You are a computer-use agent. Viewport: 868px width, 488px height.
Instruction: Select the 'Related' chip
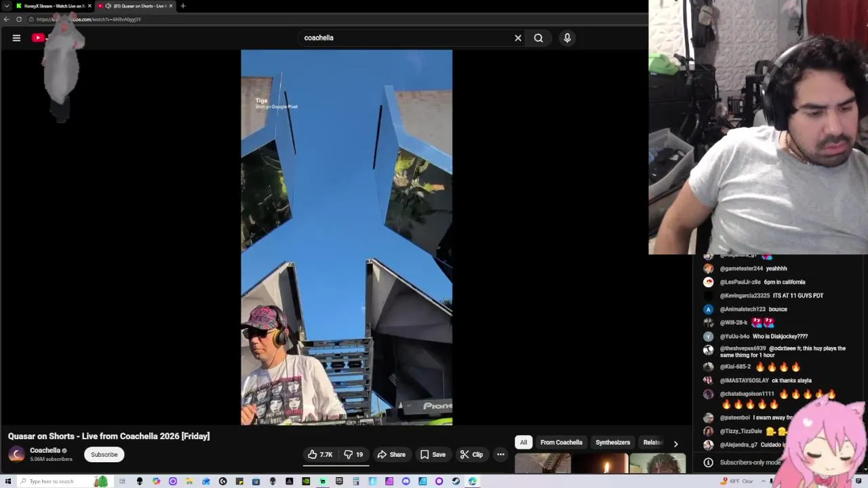tap(652, 443)
